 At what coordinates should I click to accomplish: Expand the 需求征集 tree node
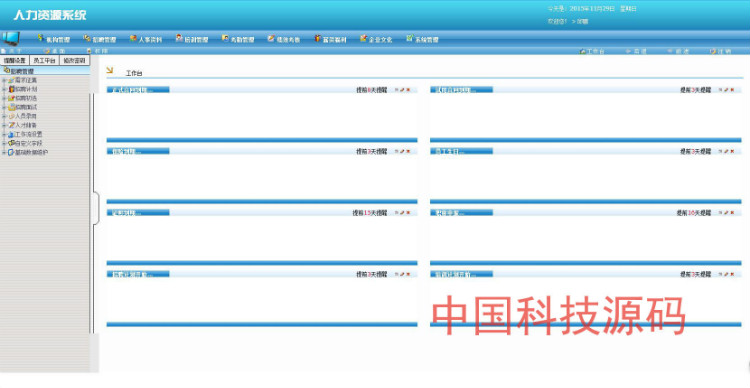coord(4,80)
